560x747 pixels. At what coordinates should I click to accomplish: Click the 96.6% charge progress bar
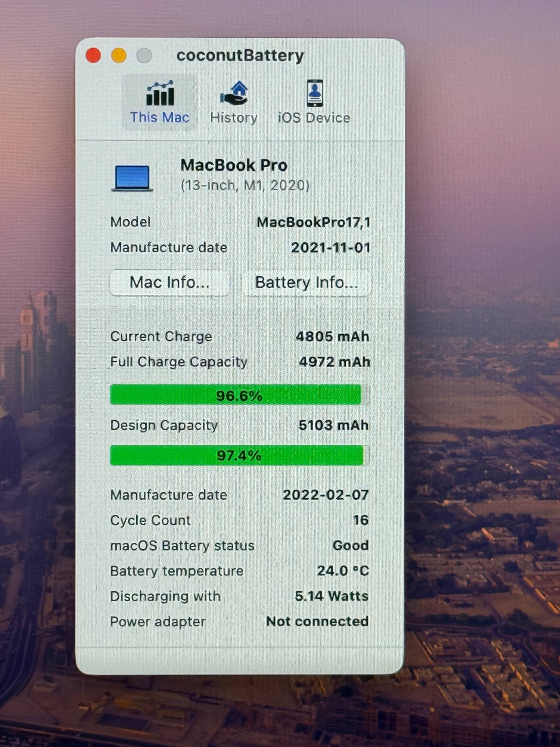click(x=240, y=395)
